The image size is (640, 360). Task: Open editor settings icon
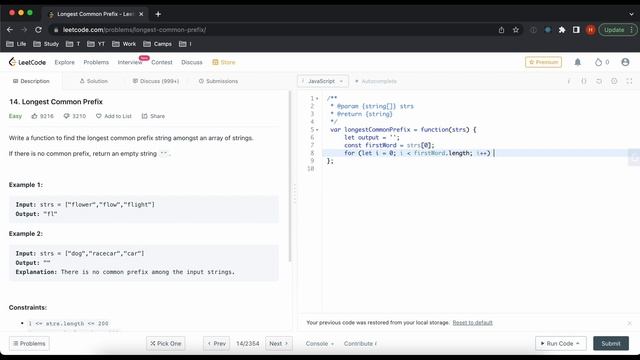click(x=614, y=81)
